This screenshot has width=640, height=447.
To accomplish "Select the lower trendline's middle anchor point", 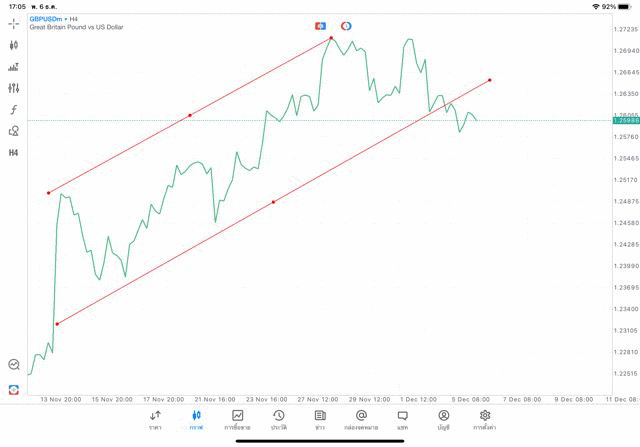I will point(273,202).
